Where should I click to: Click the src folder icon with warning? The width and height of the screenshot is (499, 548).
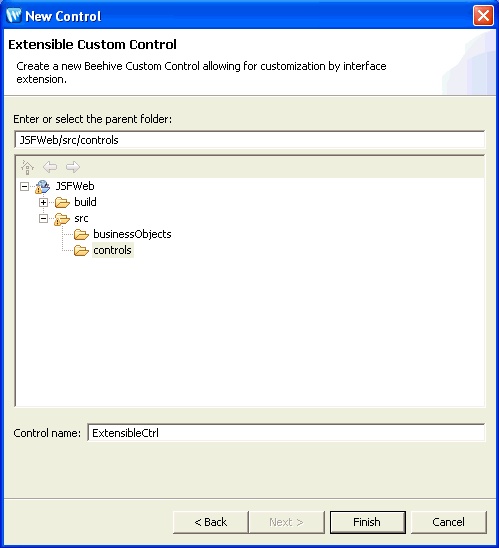click(62, 219)
